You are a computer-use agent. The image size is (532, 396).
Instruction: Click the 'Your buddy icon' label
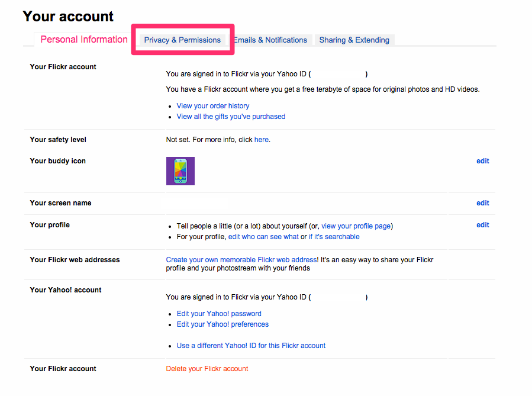click(x=57, y=161)
